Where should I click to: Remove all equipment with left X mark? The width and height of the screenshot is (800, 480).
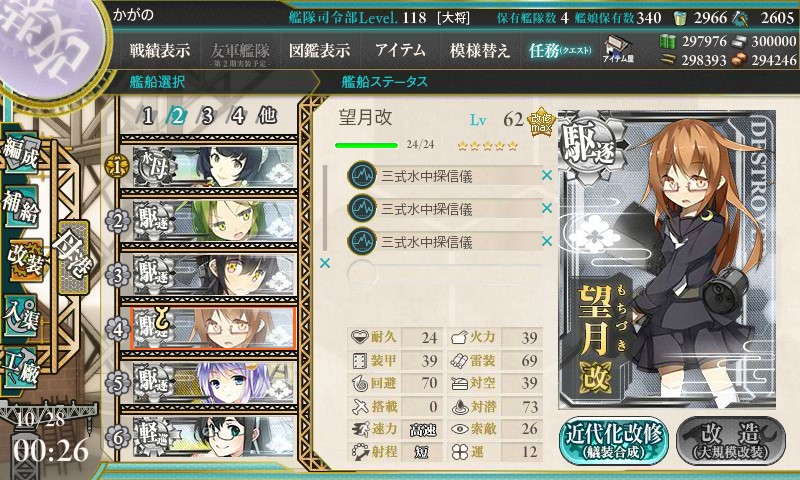point(324,263)
